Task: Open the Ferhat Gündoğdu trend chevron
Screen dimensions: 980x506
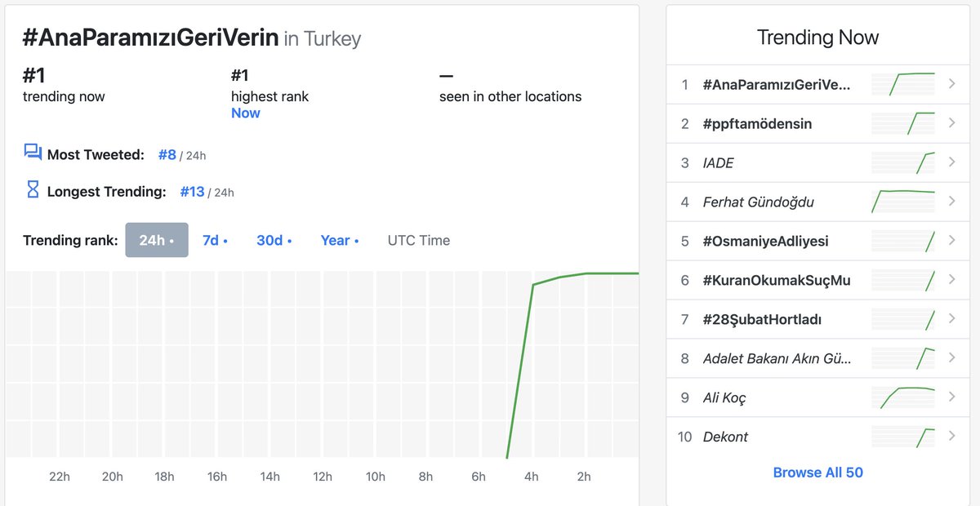Action: [x=951, y=202]
